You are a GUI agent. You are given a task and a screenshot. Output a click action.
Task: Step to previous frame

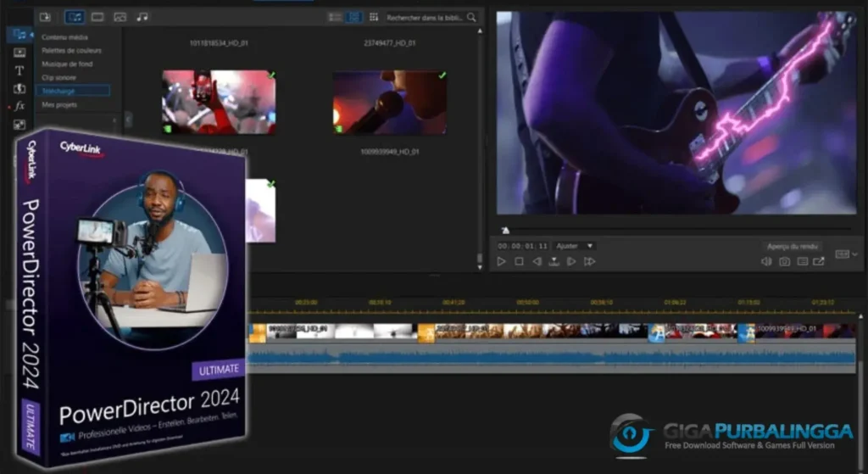click(x=537, y=261)
